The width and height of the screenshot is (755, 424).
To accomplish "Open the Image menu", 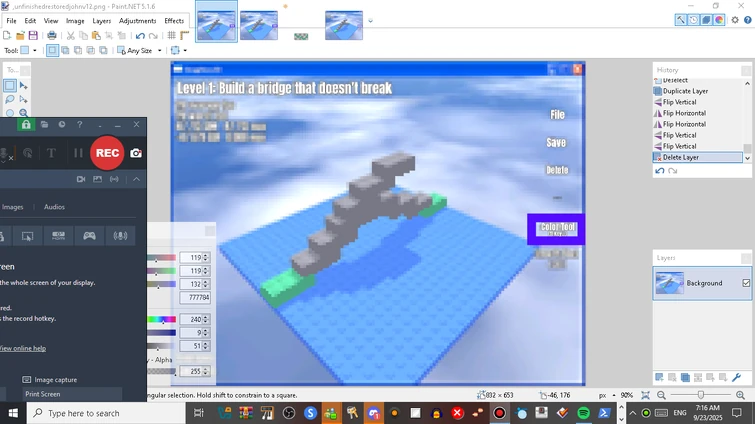I will pos(75,21).
